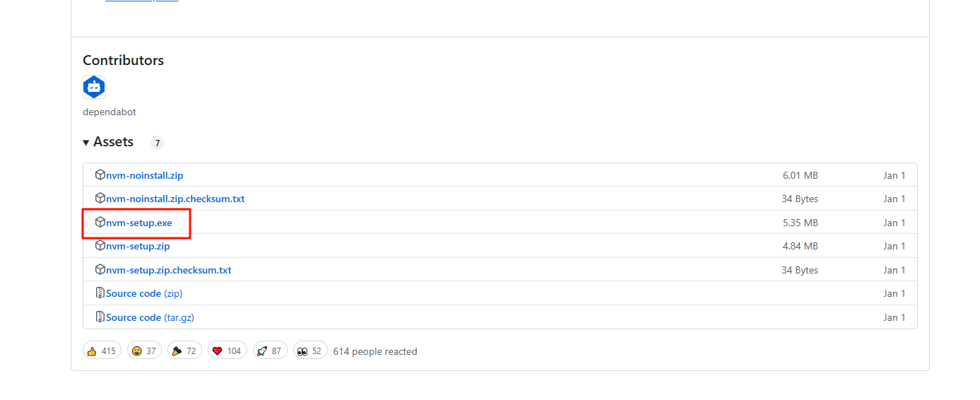The height and width of the screenshot is (400, 980).
Task: Click the package icon beside nvm-noinstall.zip.checksum.txt
Action: pos(100,199)
